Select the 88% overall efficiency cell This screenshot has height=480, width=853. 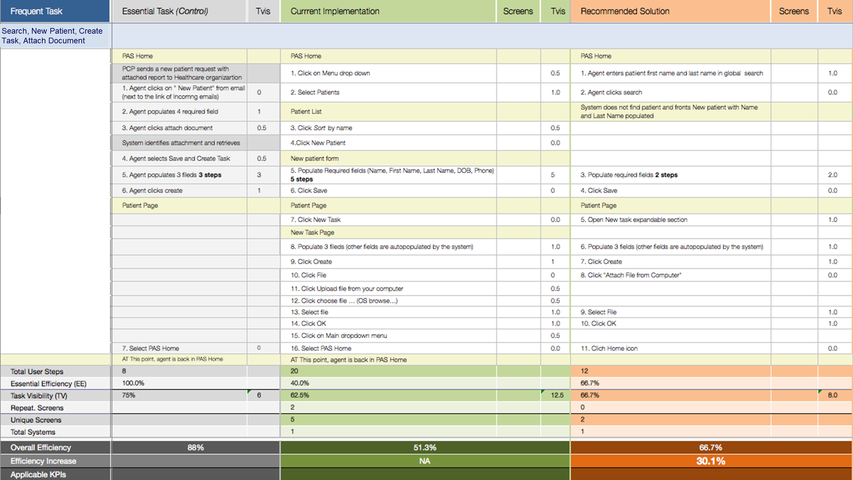pos(196,447)
